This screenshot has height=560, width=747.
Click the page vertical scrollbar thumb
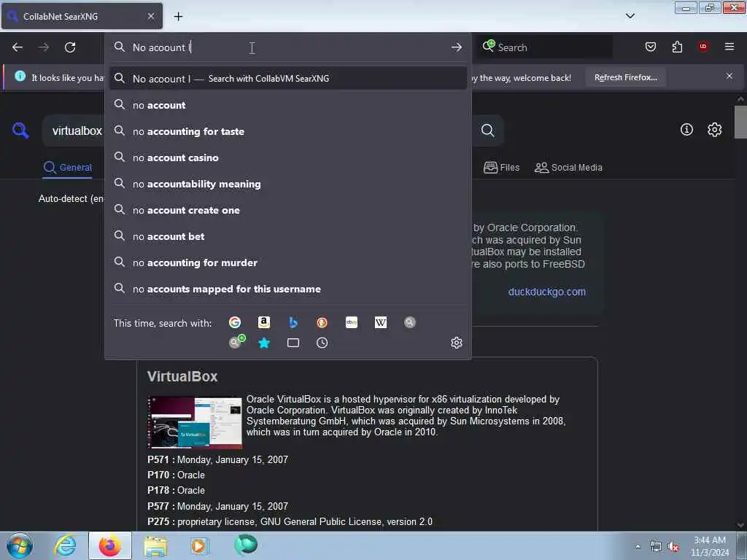coord(740,122)
